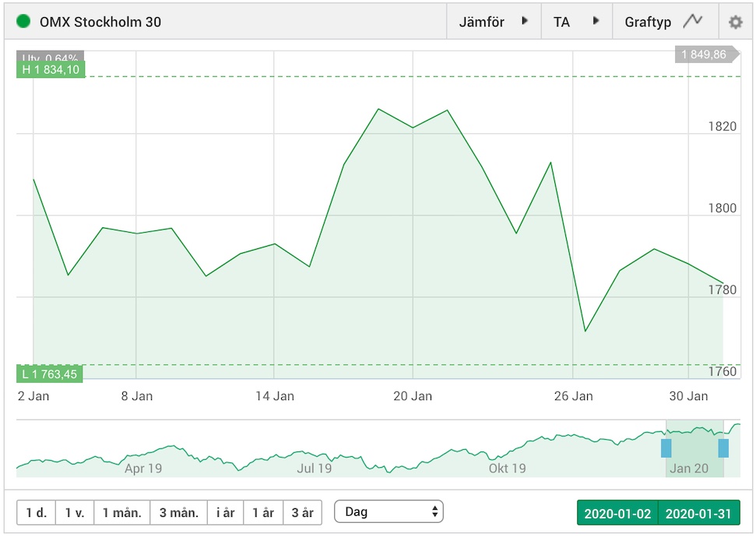The image size is (756, 537).
Task: Click the H 1 834,10 high label
Action: [51, 69]
